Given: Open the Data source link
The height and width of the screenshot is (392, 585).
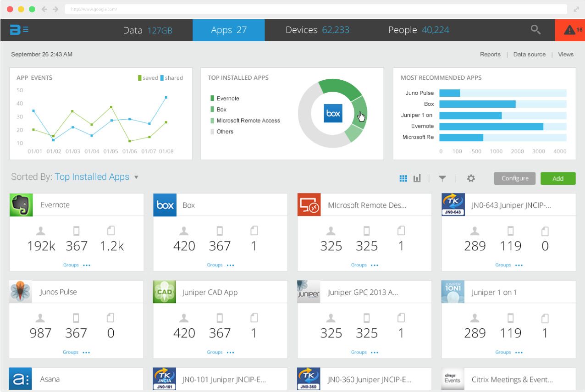Looking at the screenshot, I should pyautogui.click(x=530, y=54).
